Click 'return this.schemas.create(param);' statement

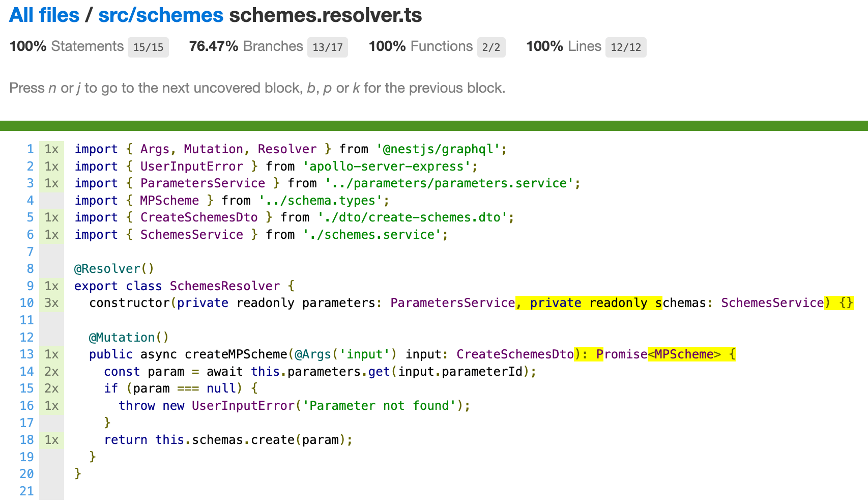pyautogui.click(x=228, y=440)
